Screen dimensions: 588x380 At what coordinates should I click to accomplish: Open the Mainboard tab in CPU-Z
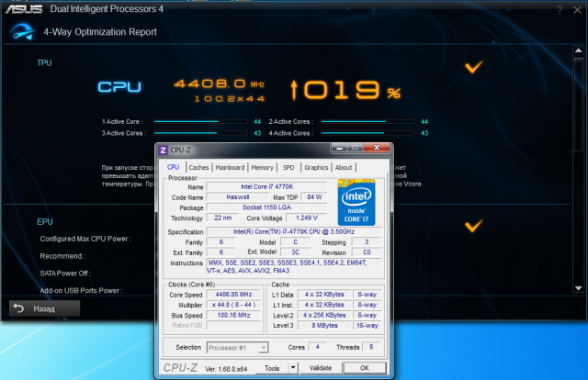coord(230,168)
